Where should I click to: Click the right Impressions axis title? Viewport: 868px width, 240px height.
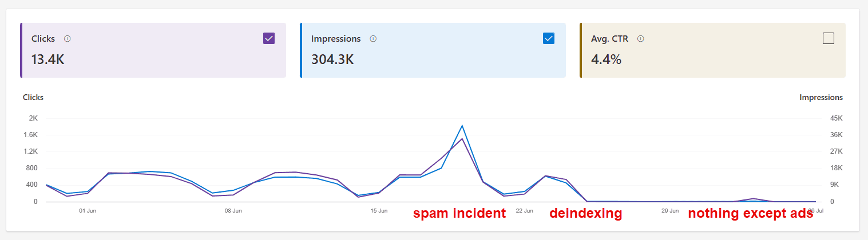tap(821, 97)
